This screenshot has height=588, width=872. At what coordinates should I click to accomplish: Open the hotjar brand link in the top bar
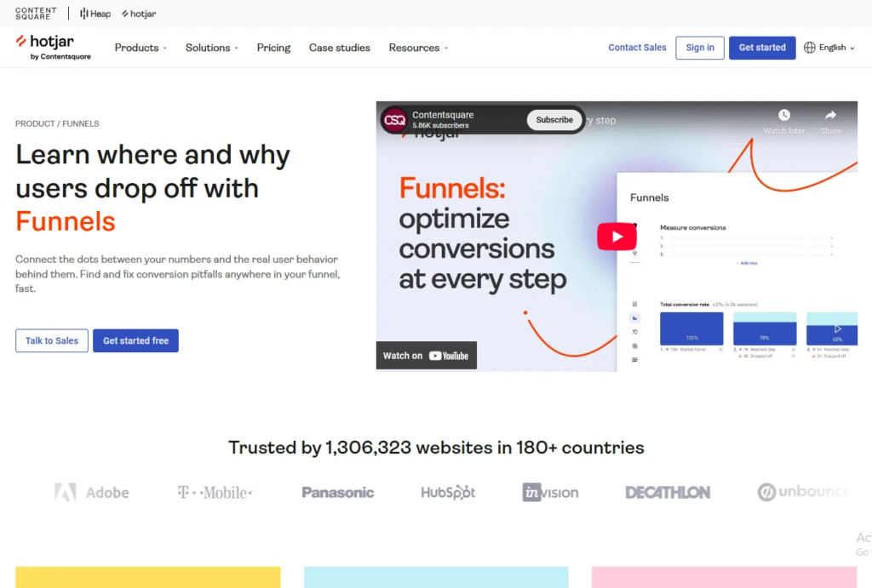pyautogui.click(x=139, y=14)
